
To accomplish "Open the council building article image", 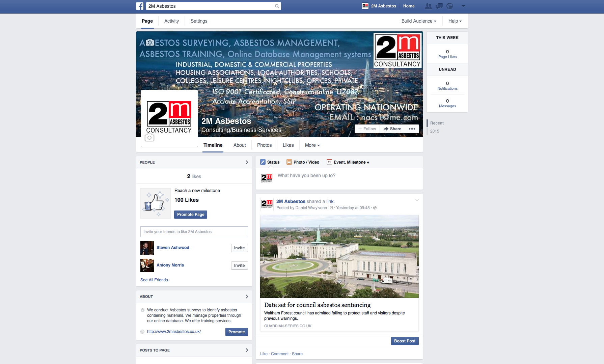I will click(x=339, y=256).
